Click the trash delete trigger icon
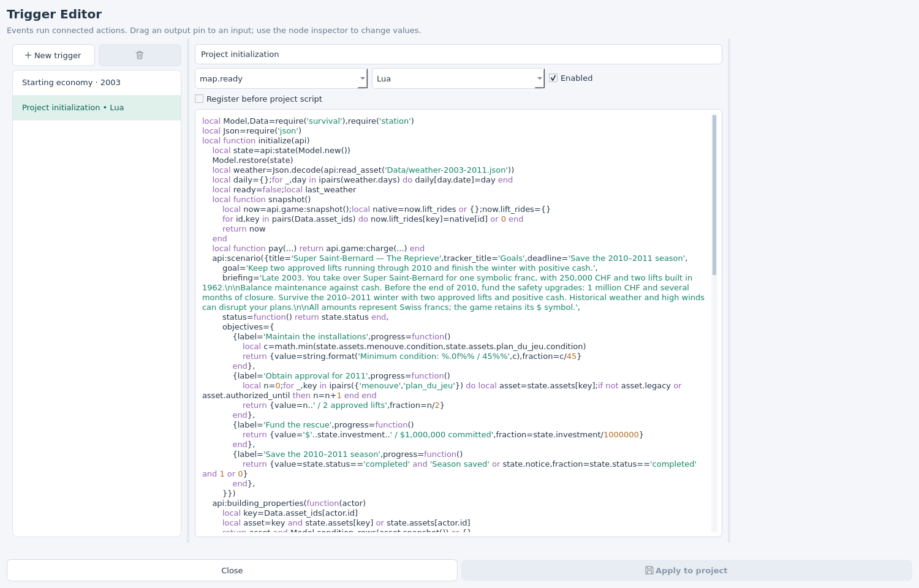The height and width of the screenshot is (588, 919). tap(140, 55)
